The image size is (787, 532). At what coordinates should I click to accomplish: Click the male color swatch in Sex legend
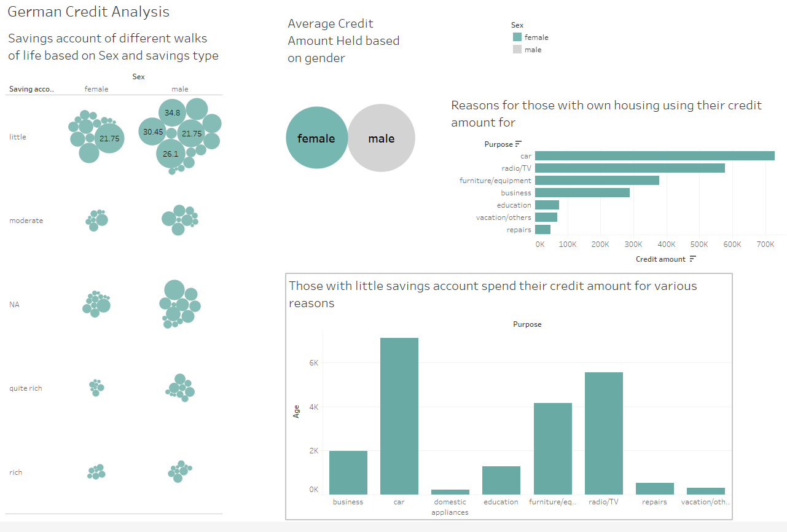(517, 49)
